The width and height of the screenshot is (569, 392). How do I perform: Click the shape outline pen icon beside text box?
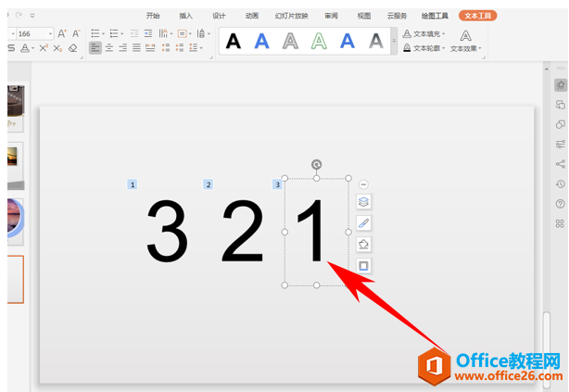[363, 222]
